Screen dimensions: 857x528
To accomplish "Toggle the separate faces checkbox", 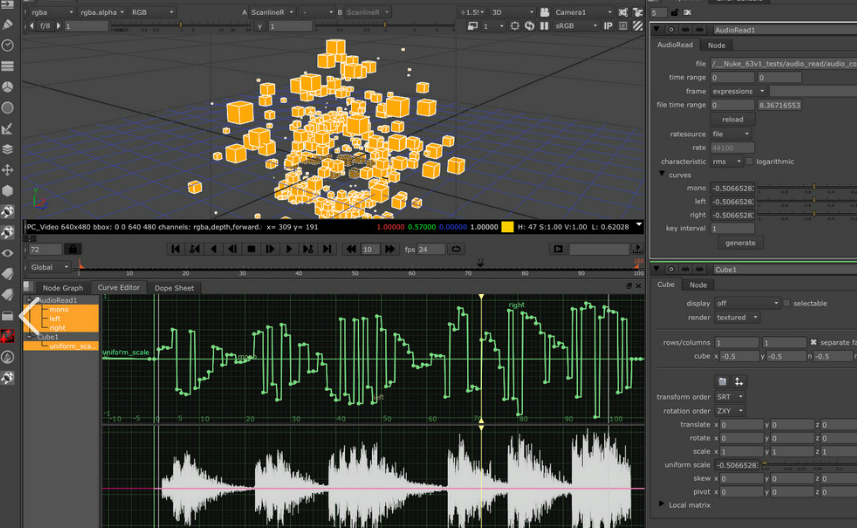I will pyautogui.click(x=813, y=342).
